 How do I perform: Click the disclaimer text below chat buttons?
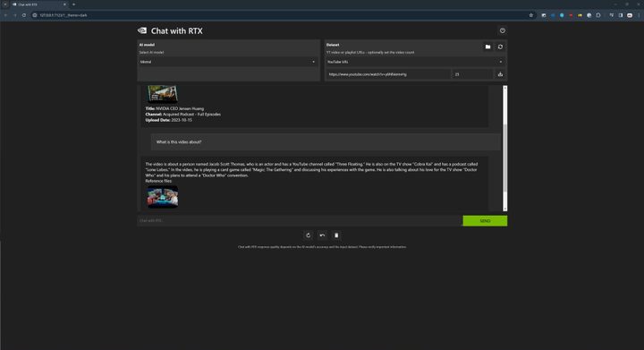point(322,247)
